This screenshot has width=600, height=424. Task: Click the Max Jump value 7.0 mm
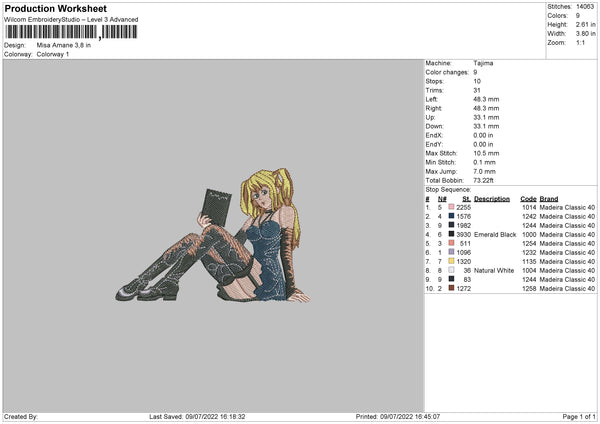click(484, 171)
